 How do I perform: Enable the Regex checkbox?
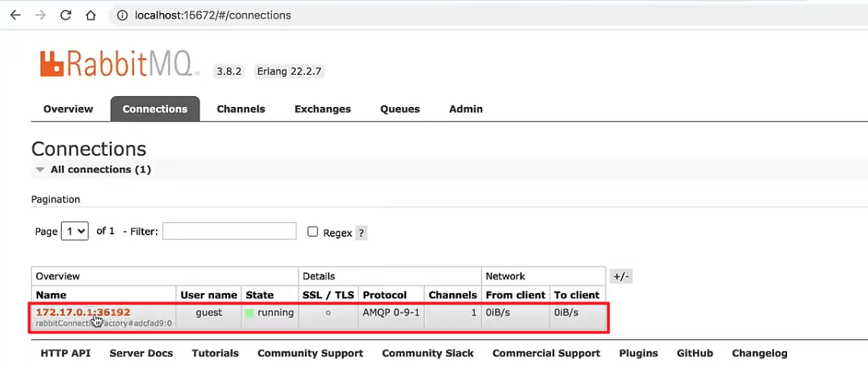coord(313,232)
